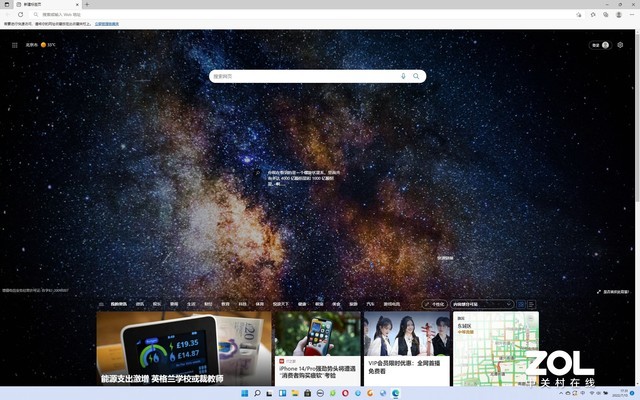Open a new browser tab with plus
Viewport: 640px width, 400px height.
(x=87, y=5)
